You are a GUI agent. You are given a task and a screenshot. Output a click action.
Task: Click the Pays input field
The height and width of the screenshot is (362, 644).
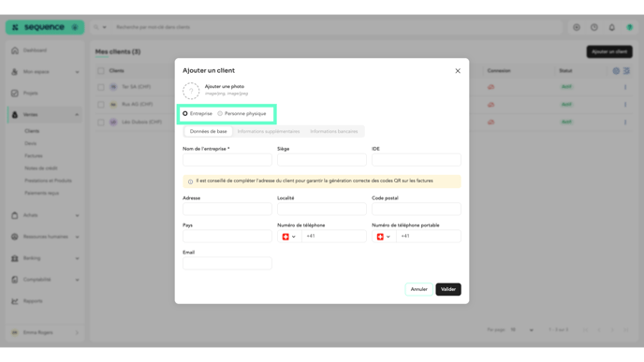click(x=227, y=236)
